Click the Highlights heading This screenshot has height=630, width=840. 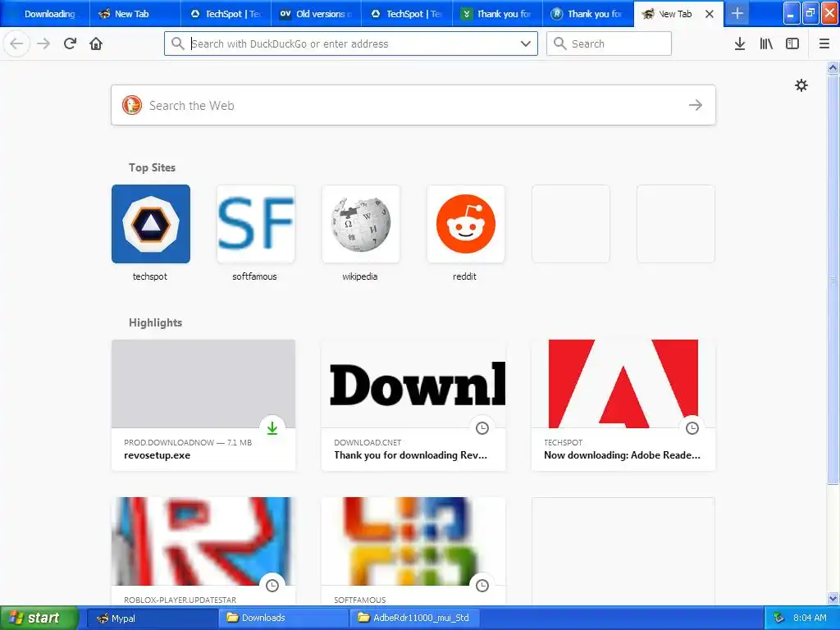(x=155, y=322)
